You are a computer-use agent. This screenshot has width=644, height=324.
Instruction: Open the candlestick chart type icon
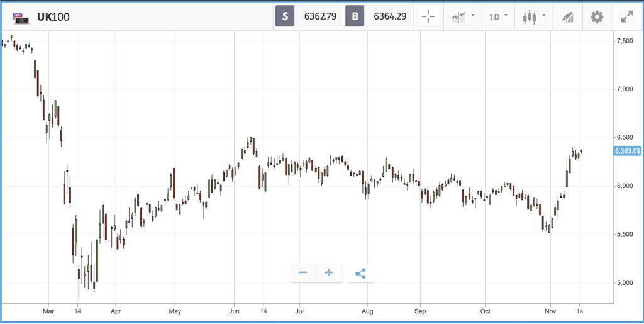[530, 17]
